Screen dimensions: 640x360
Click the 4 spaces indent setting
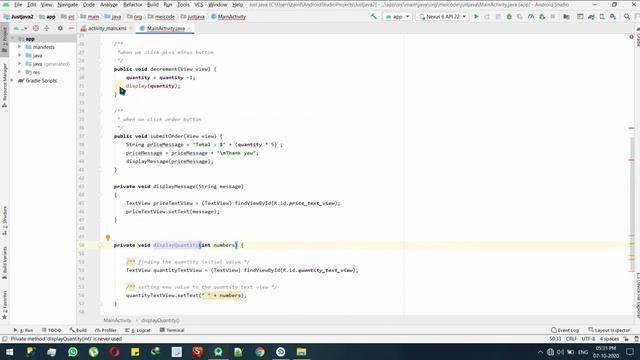pos(609,339)
